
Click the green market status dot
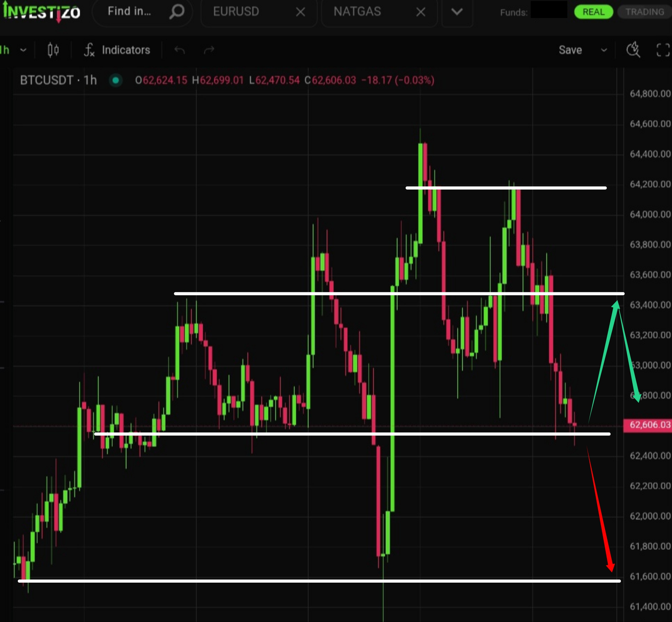click(x=115, y=80)
